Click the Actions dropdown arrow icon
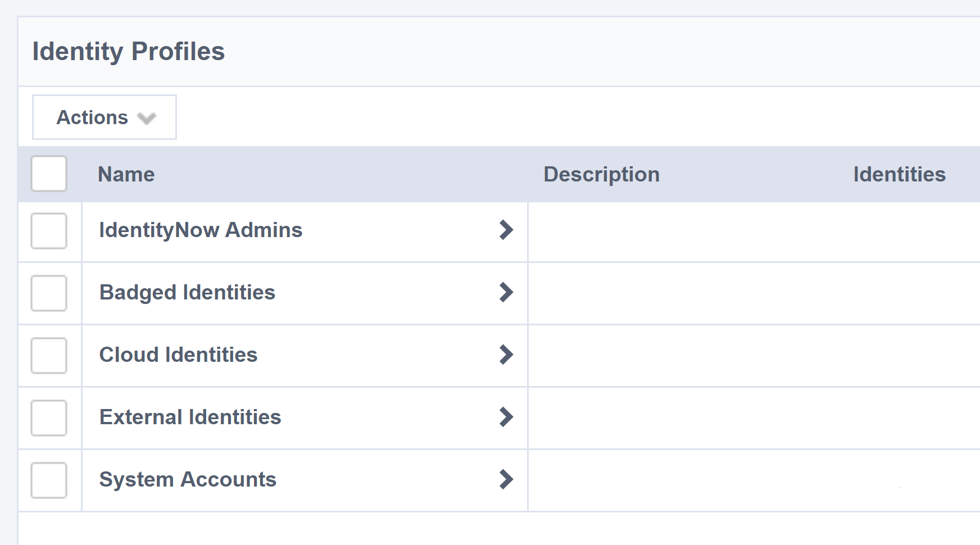 click(x=147, y=119)
